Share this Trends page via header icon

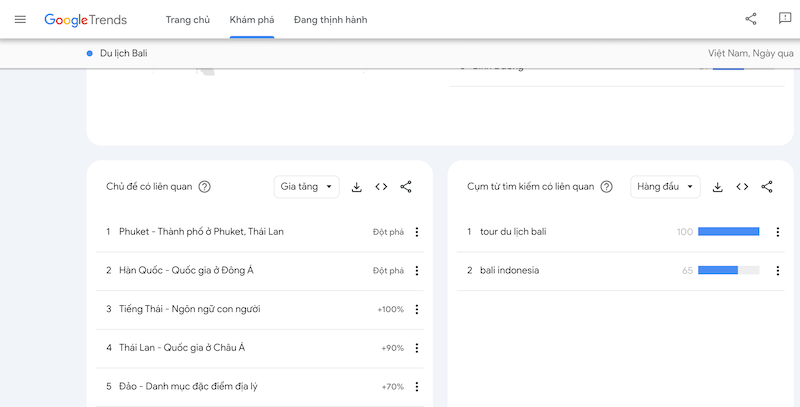pyautogui.click(x=751, y=19)
